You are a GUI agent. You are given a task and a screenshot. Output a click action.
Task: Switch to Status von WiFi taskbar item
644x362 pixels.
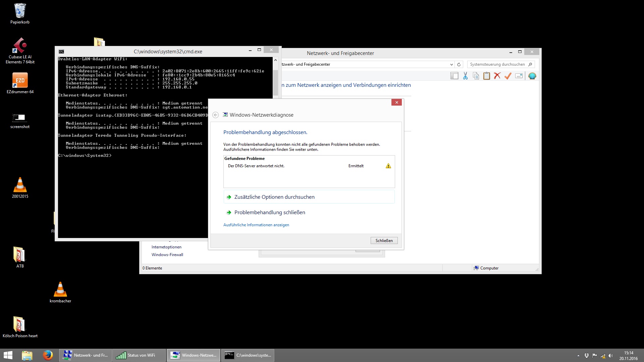tap(139, 355)
